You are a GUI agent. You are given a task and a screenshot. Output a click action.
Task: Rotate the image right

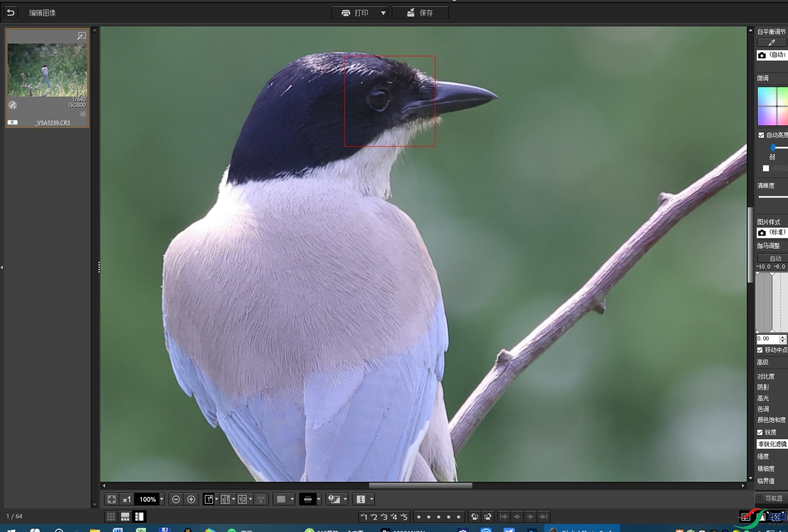(x=488, y=517)
